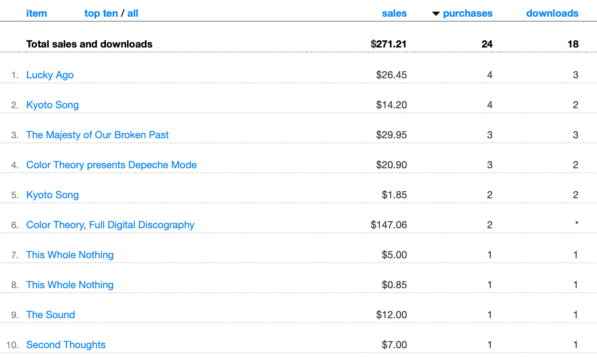The image size is (597, 364).
Task: Click the Total sales and downloads label
Action: 89,44
